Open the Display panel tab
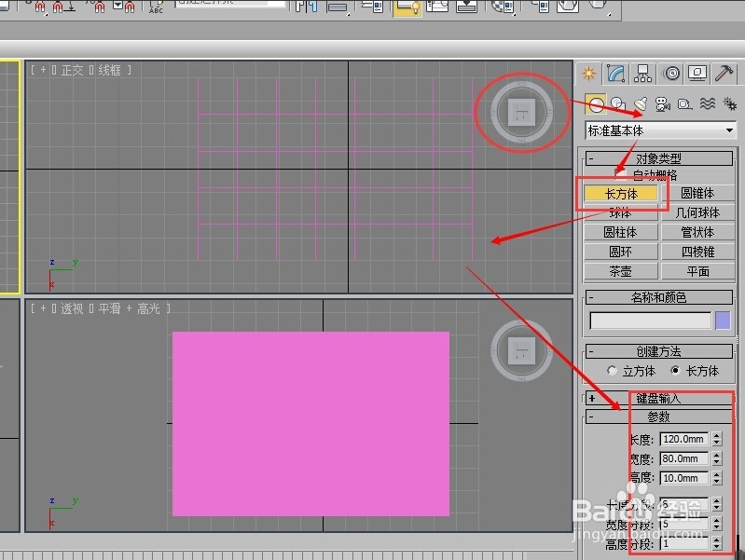 pos(697,74)
